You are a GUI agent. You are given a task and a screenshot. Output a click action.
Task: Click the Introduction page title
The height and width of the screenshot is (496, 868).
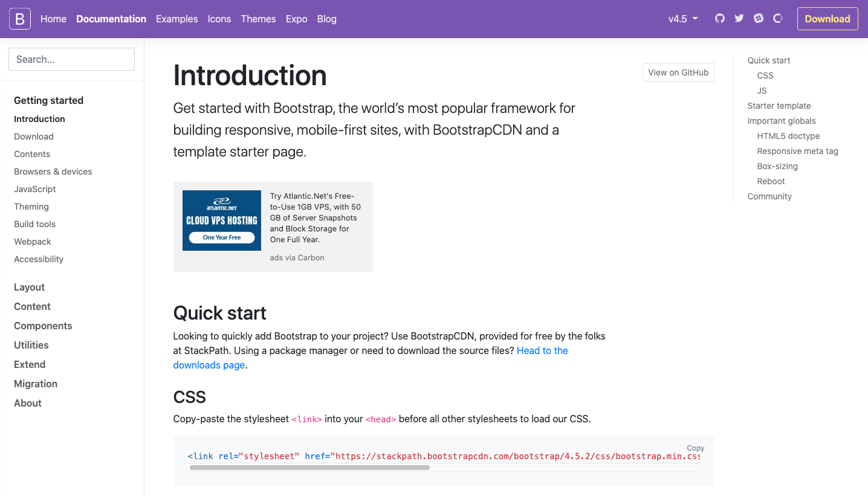[250, 76]
